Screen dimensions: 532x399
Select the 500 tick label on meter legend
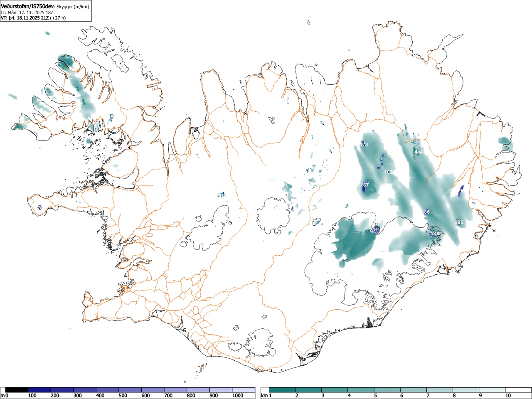(123, 396)
